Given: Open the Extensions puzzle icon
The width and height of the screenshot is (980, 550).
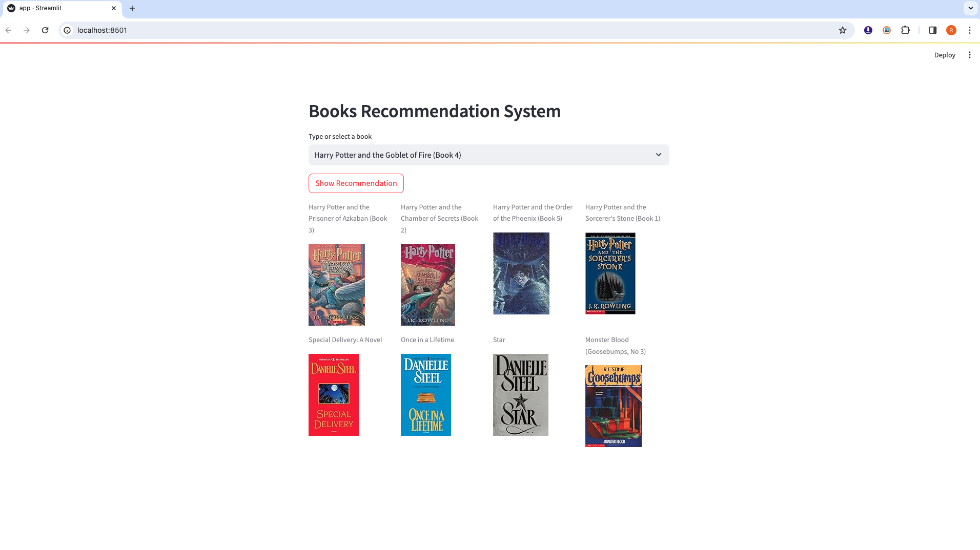Looking at the screenshot, I should (906, 30).
